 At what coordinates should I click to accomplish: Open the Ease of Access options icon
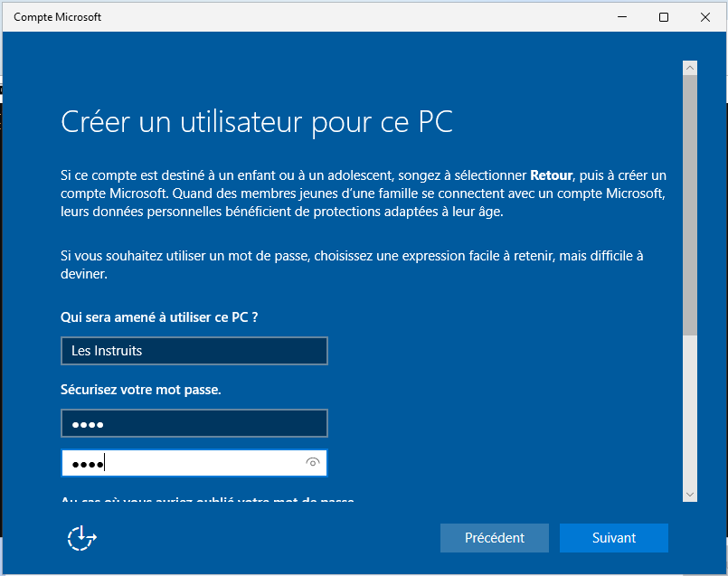point(81,538)
